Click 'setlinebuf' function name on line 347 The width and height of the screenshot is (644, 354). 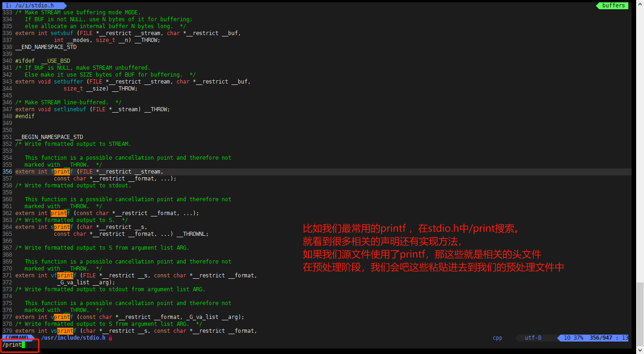click(70, 109)
